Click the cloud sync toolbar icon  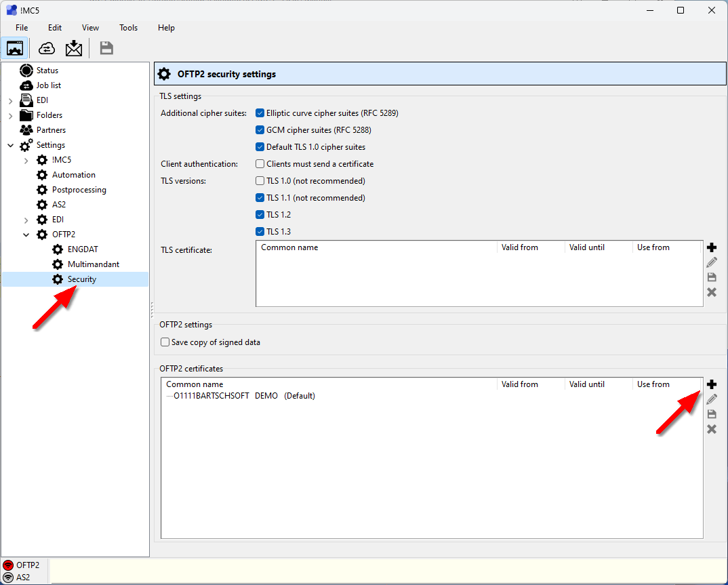(x=47, y=48)
